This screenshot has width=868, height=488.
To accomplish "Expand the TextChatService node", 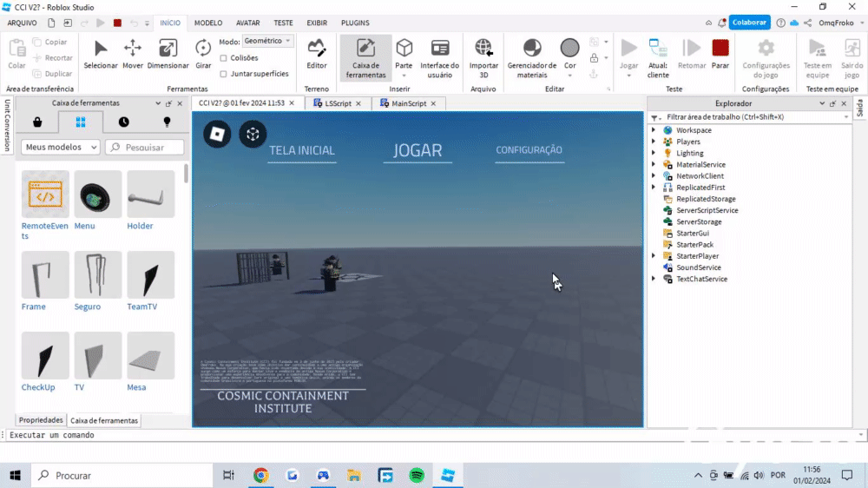I will coord(654,279).
